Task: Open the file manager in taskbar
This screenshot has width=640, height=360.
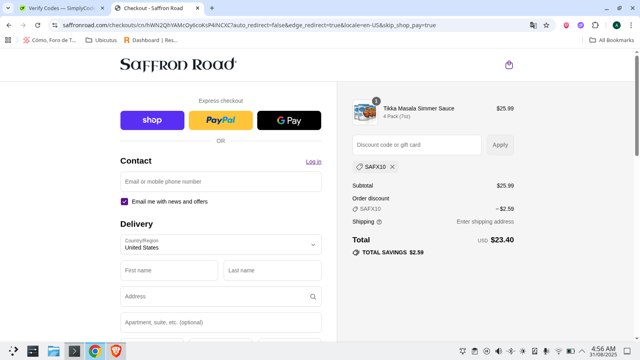Action: pyautogui.click(x=53, y=351)
